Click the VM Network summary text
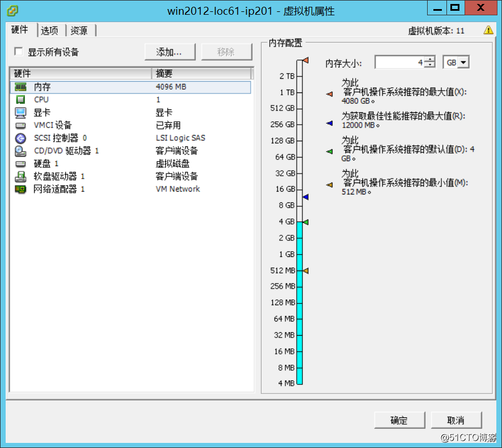502x448 pixels. [x=178, y=189]
